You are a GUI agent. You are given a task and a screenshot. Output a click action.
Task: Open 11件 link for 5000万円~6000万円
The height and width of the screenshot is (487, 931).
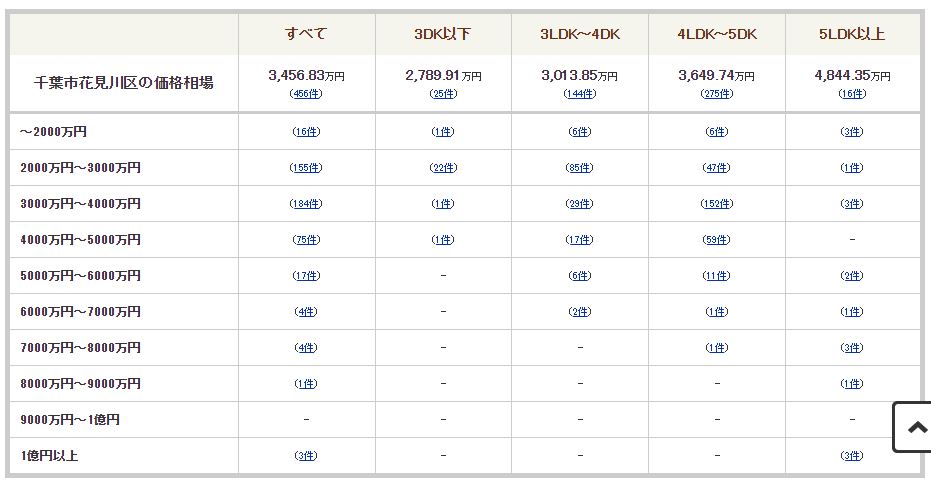coord(717,276)
